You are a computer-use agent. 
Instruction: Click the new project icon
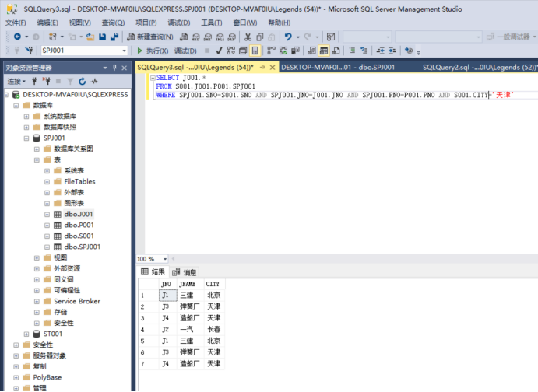point(52,37)
